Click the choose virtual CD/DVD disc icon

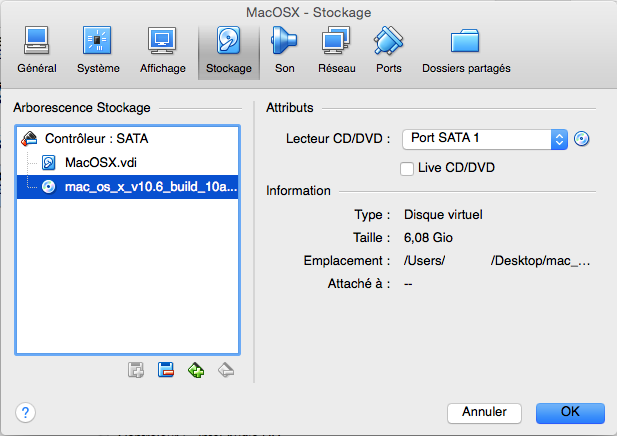(581, 139)
